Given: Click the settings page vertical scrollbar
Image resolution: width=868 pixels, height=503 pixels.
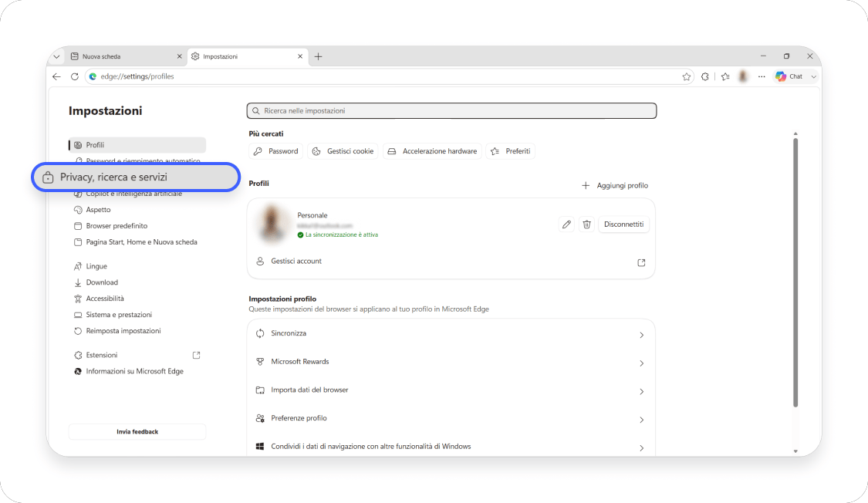Looking at the screenshot, I should point(795,272).
